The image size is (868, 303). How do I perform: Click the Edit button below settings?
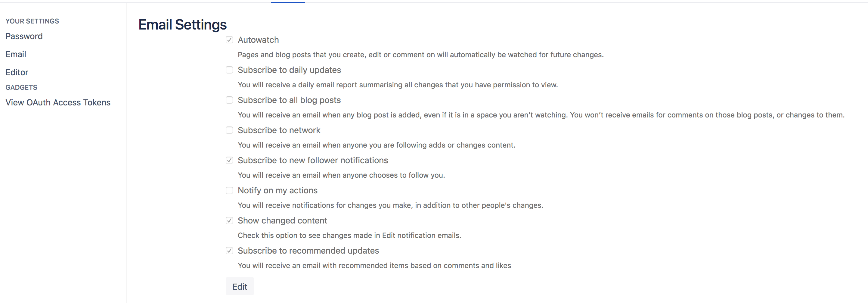pos(240,286)
